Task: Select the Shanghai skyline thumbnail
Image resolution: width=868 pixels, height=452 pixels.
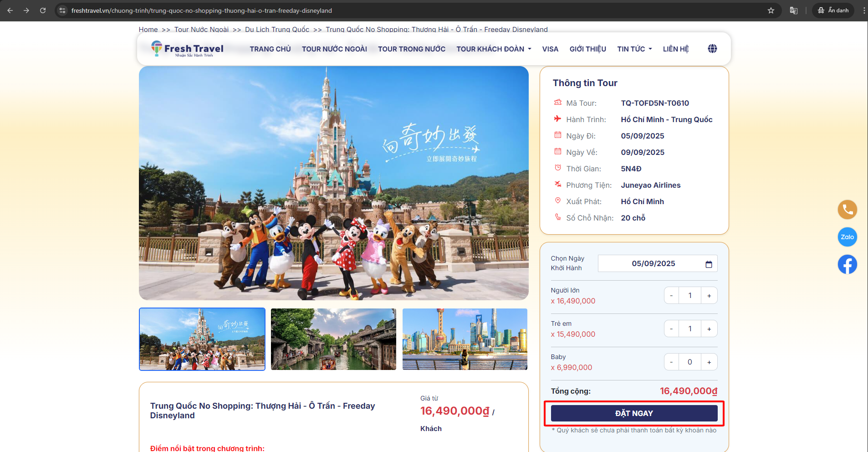Action: [x=465, y=339]
